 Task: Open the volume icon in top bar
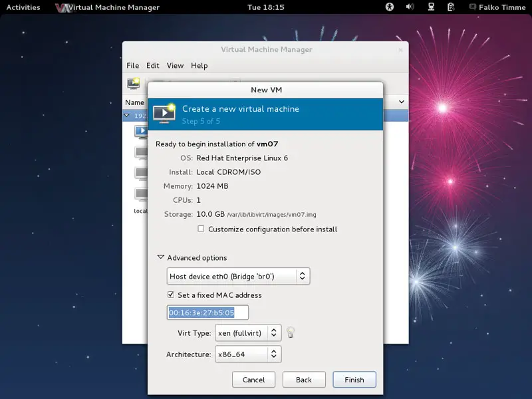pyautogui.click(x=410, y=7)
